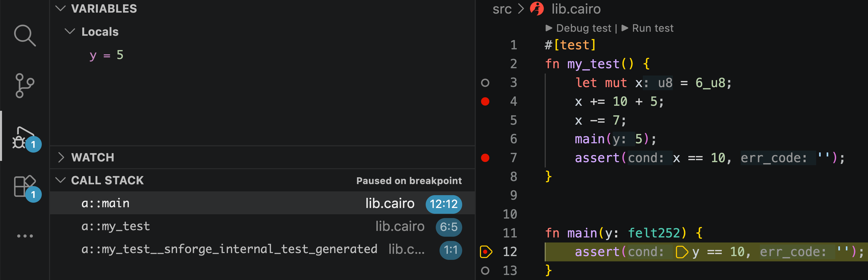This screenshot has height=280, width=868.
Task: Select the a::my_test stack frame
Action: tap(115, 226)
